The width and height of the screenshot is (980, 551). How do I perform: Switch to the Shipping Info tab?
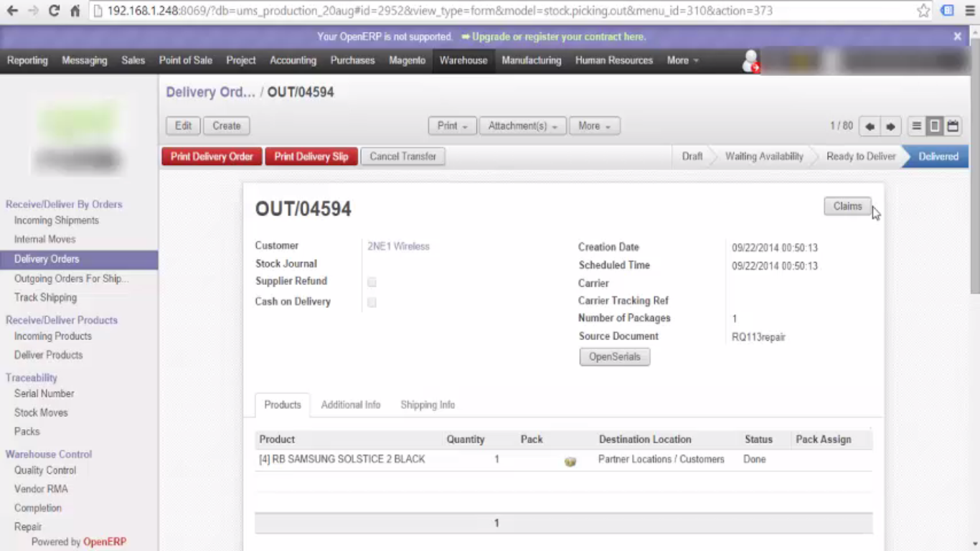click(428, 405)
